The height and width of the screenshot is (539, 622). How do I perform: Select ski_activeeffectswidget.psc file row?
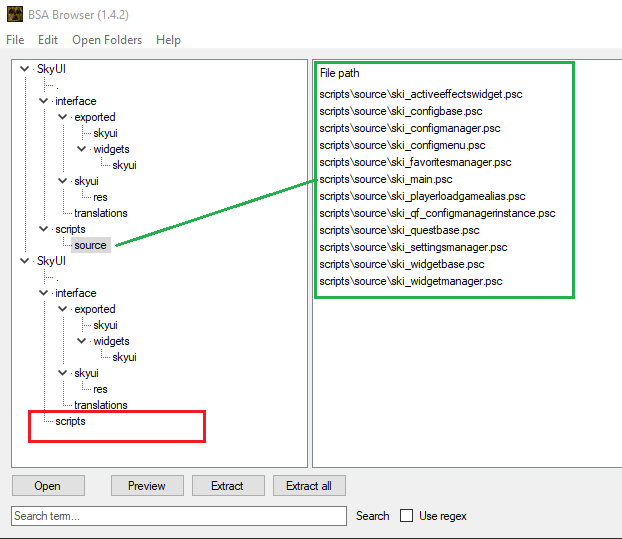[x=421, y=94]
